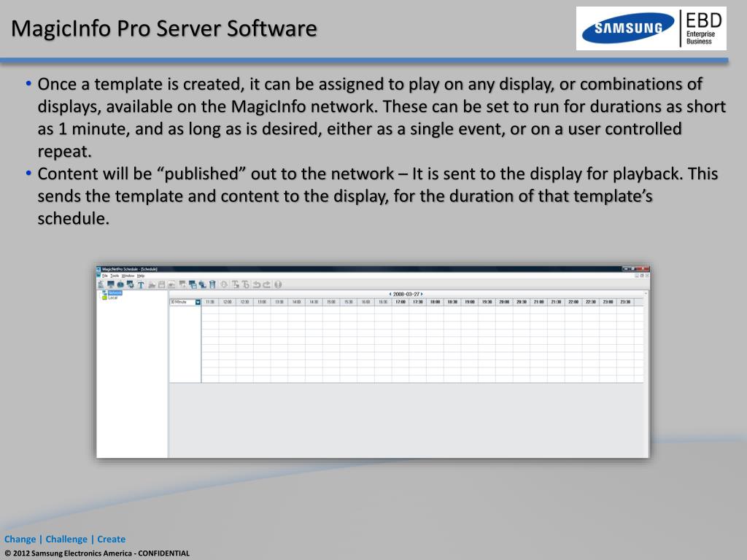
Task: Select the Local tree item
Action: point(113,297)
